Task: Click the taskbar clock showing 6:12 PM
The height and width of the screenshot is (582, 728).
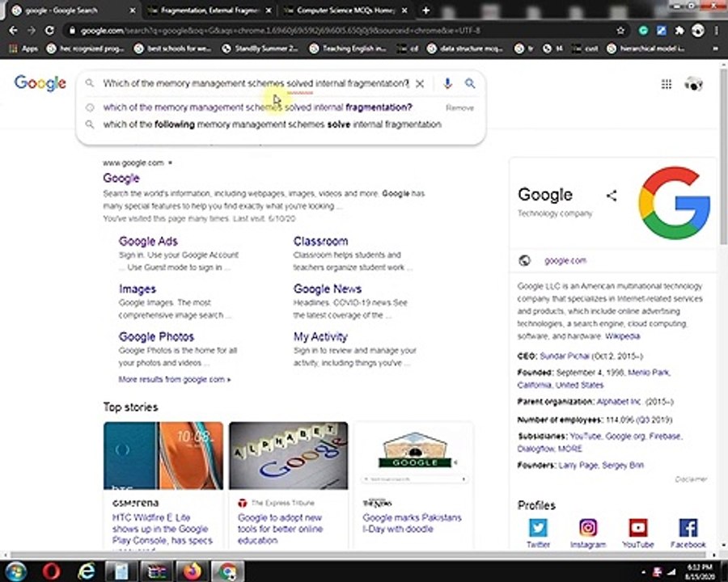Action: tap(699, 571)
